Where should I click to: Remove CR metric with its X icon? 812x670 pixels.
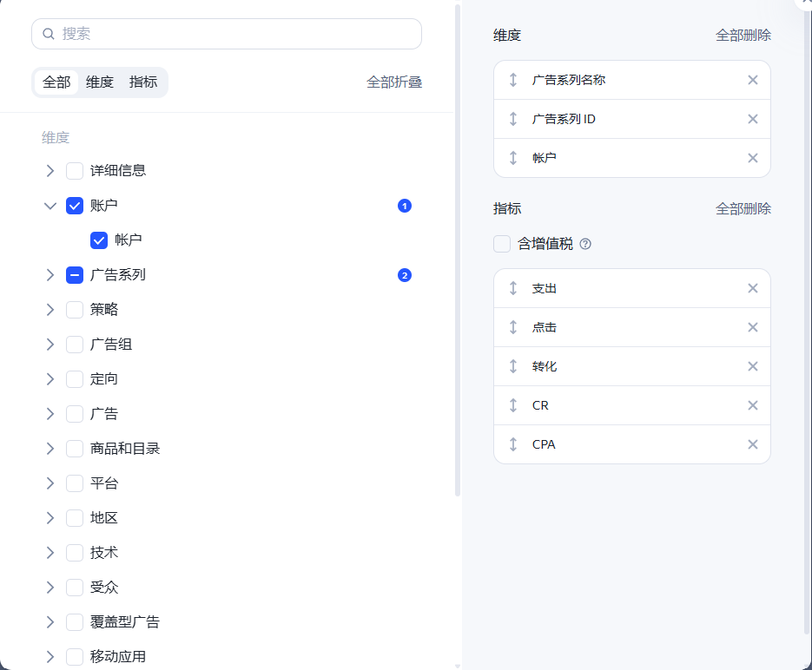click(752, 405)
